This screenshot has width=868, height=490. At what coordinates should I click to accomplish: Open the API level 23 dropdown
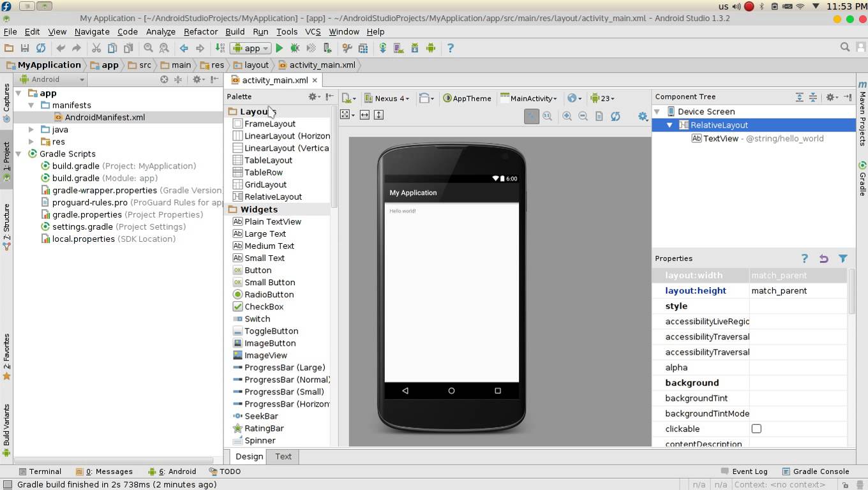602,98
